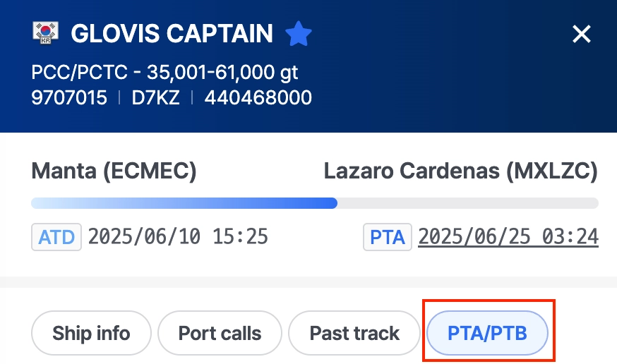
Task: Select the PTA/PTB tab
Action: tap(487, 333)
